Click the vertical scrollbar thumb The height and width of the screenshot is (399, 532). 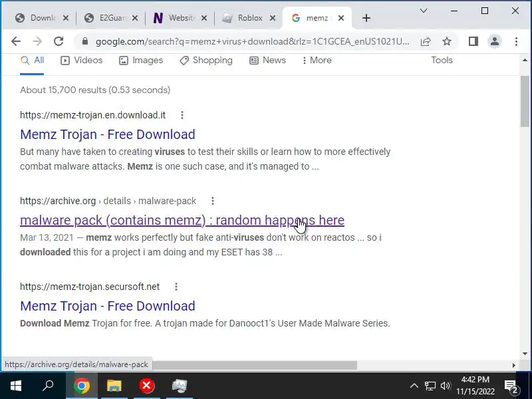(x=525, y=101)
